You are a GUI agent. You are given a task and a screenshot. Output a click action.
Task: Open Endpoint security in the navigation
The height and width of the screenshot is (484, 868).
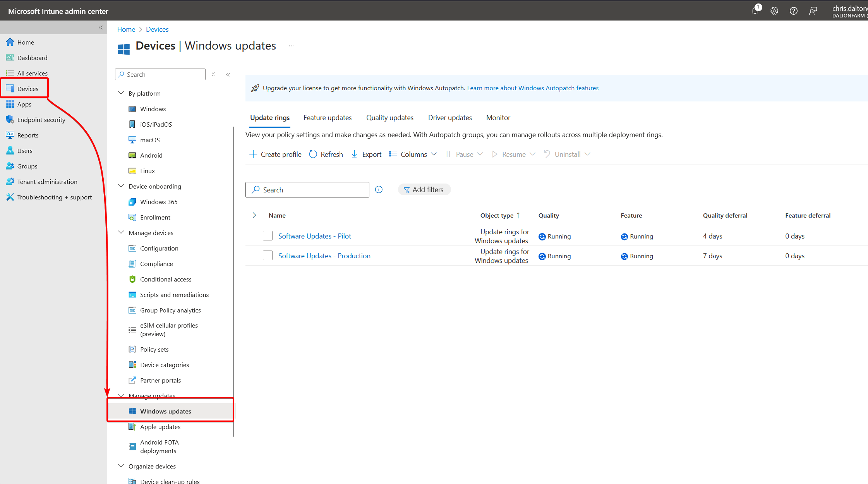click(x=41, y=120)
